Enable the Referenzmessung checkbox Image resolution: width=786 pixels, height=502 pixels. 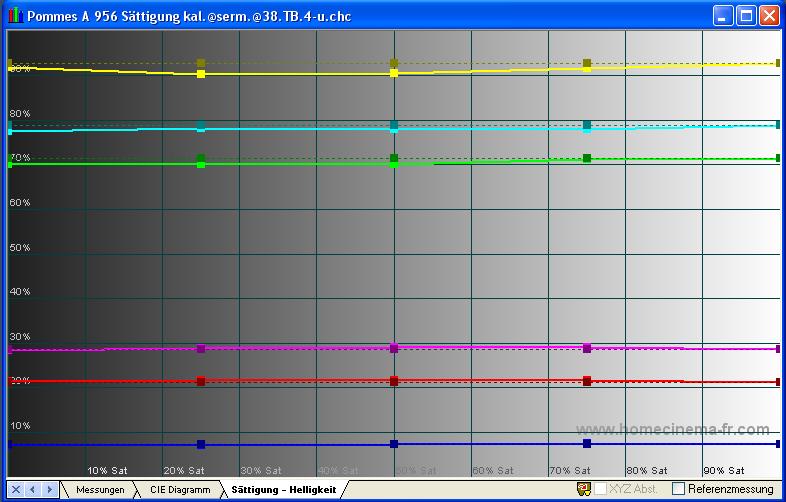679,489
